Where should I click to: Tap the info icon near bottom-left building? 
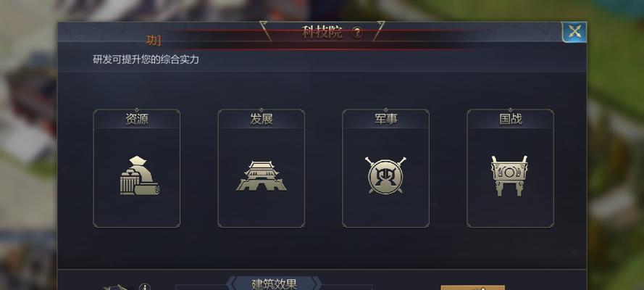pos(145,286)
